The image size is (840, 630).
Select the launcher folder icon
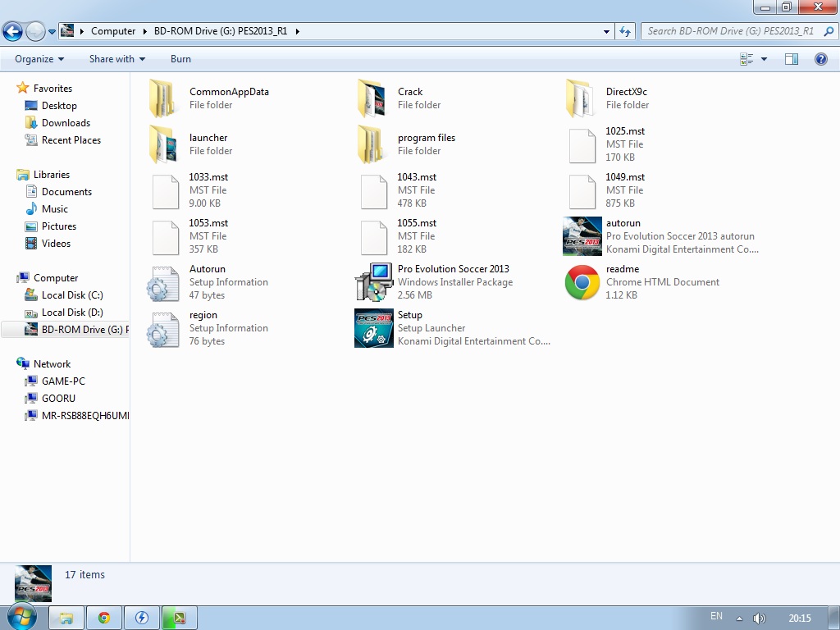tap(163, 144)
